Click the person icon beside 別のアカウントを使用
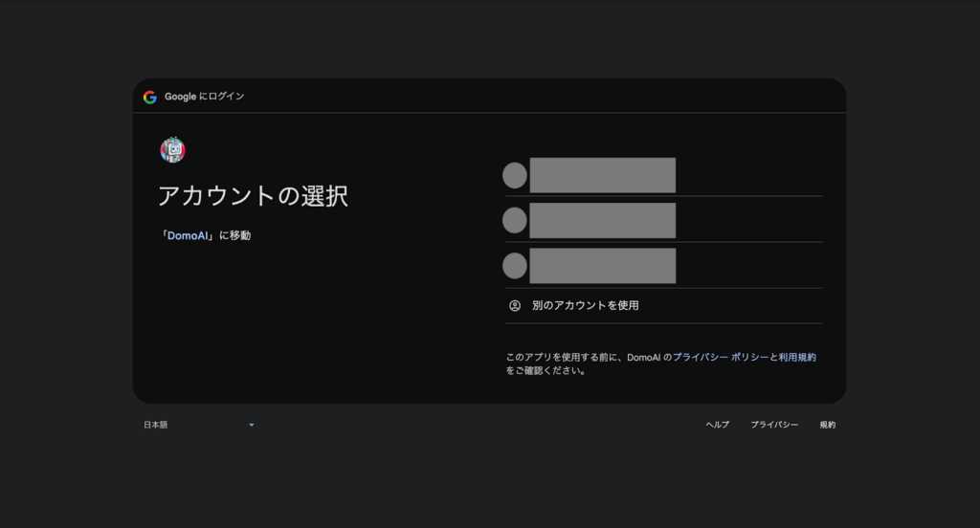Screen dimensions: 980x528 point(515,306)
